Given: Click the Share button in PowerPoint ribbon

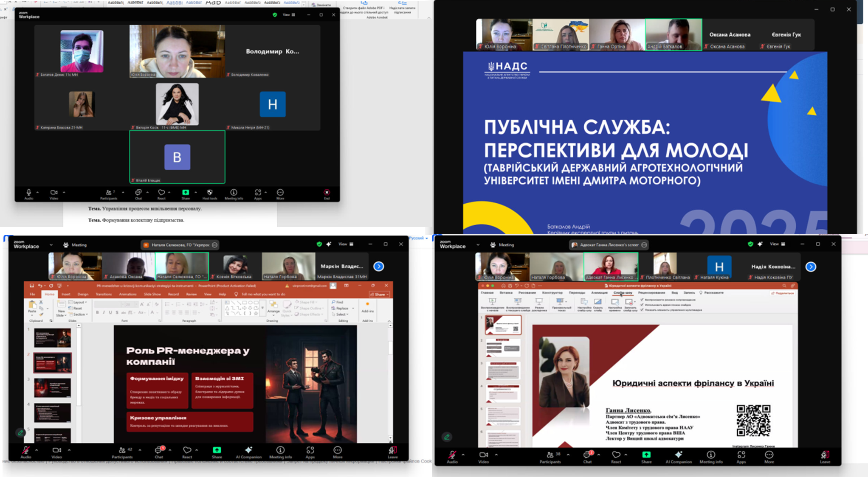Looking at the screenshot, I should (x=379, y=294).
